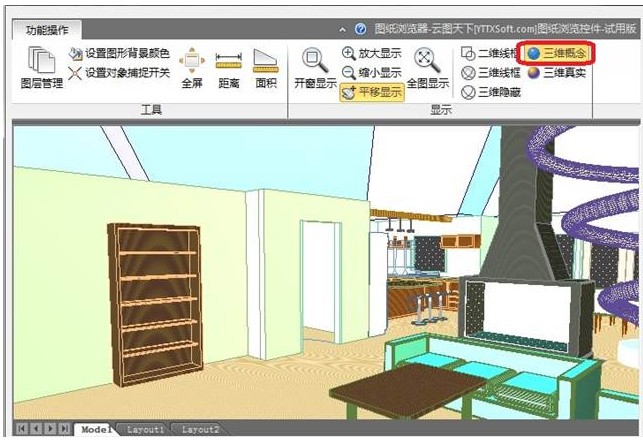Open the 图层管理 layer manager
The width and height of the screenshot is (643, 441).
point(41,68)
